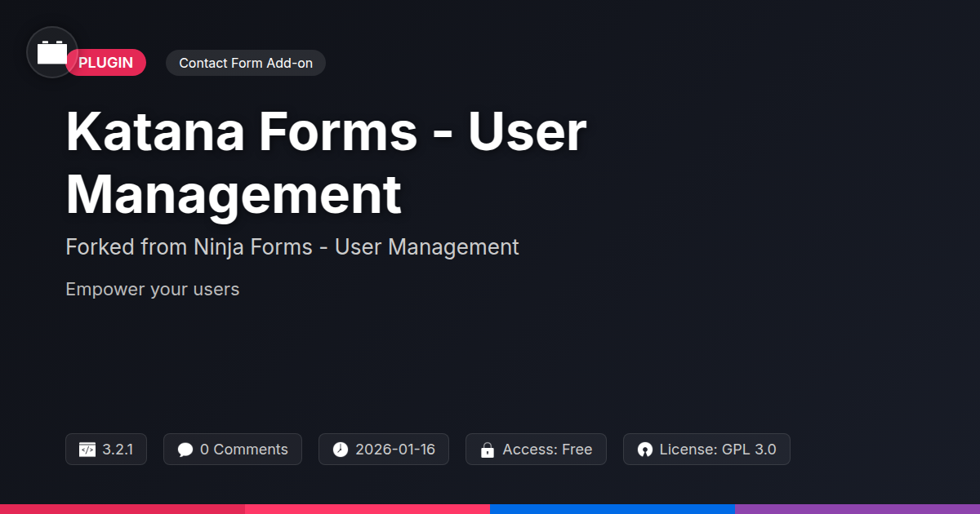The width and height of the screenshot is (980, 514).
Task: Click the license icon beside GPL 3.0
Action: click(645, 450)
